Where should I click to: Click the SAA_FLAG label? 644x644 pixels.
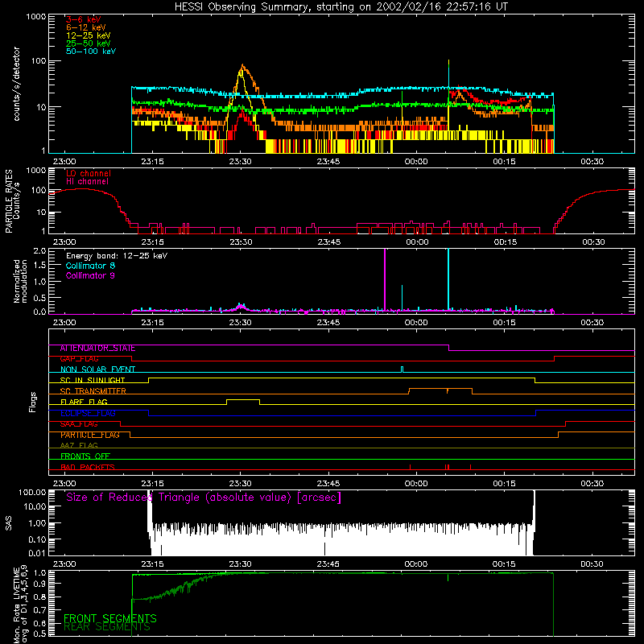(79, 424)
